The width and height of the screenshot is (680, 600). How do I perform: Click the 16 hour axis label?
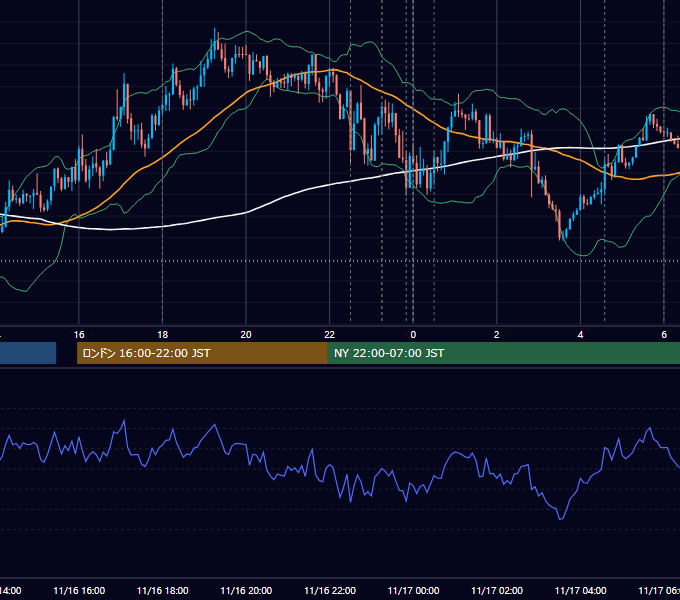pos(79,334)
